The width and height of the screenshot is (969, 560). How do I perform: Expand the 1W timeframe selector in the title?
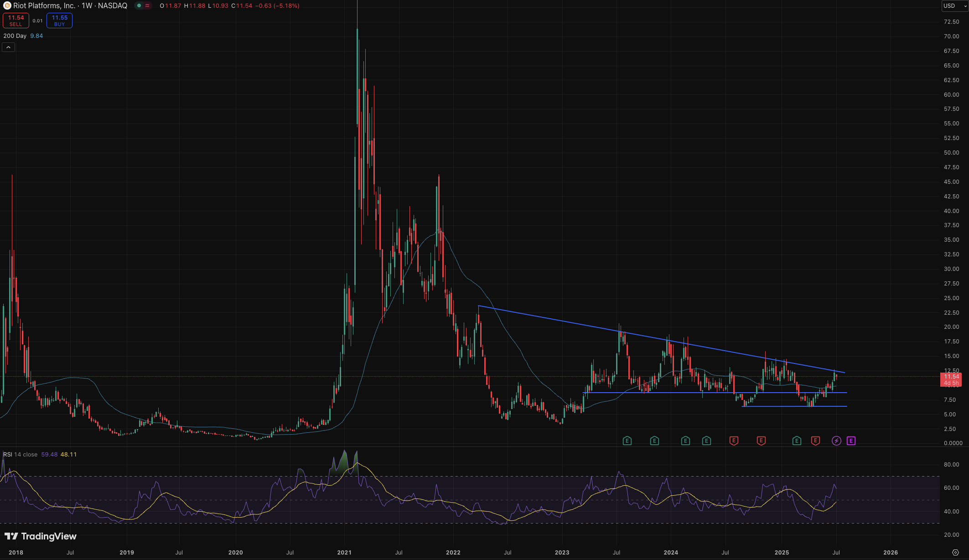tap(86, 6)
